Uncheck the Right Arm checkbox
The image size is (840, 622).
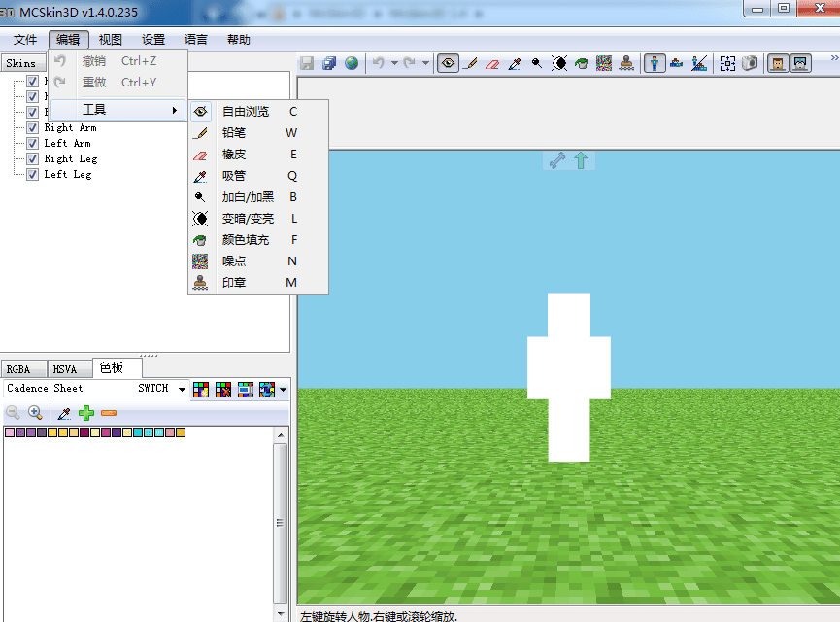(33, 127)
